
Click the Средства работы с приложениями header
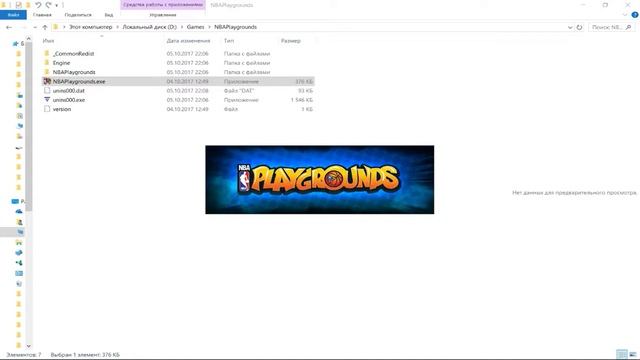pos(163,5)
